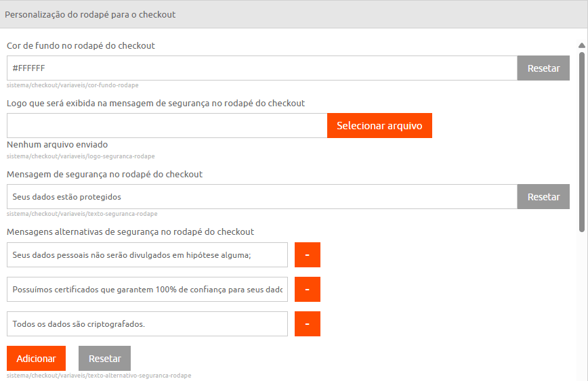Click the "Nenhum arquivo enviado" status text

(x=57, y=145)
